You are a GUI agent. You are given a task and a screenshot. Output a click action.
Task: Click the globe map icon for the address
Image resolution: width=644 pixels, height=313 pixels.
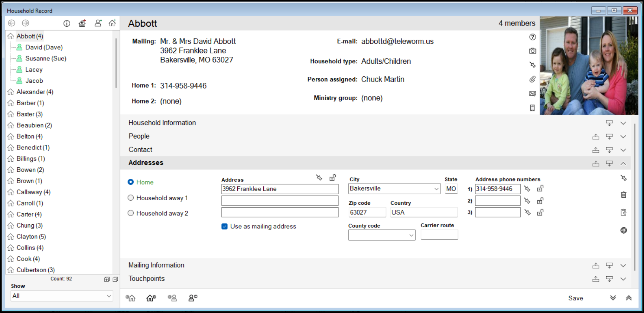point(624,230)
